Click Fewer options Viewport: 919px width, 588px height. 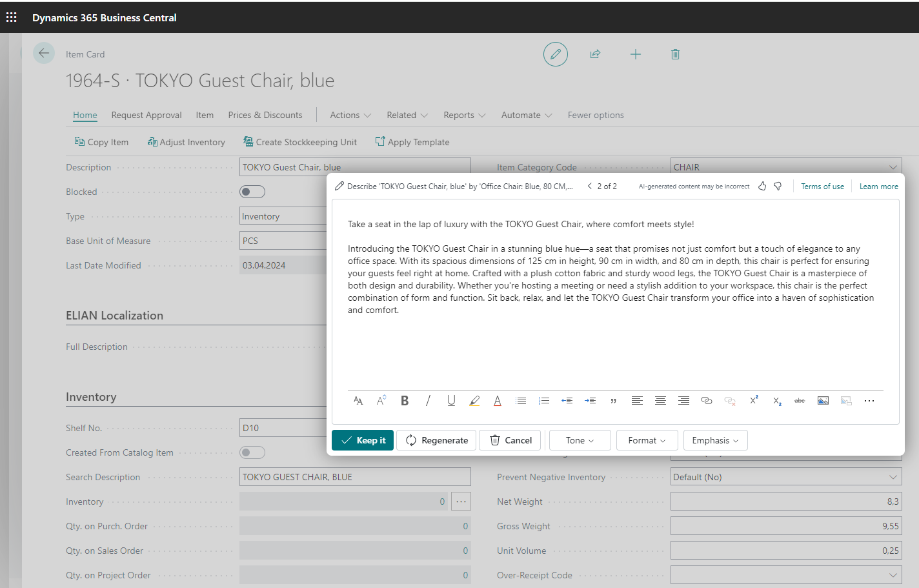(x=596, y=115)
